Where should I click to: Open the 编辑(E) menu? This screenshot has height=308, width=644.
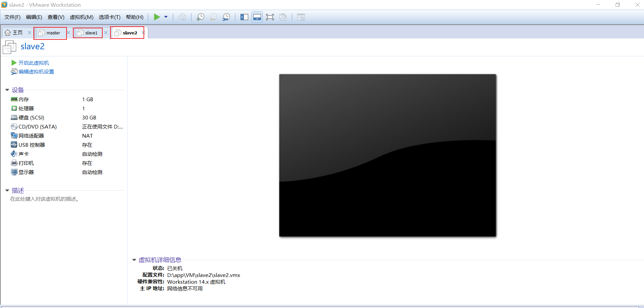[x=34, y=17]
